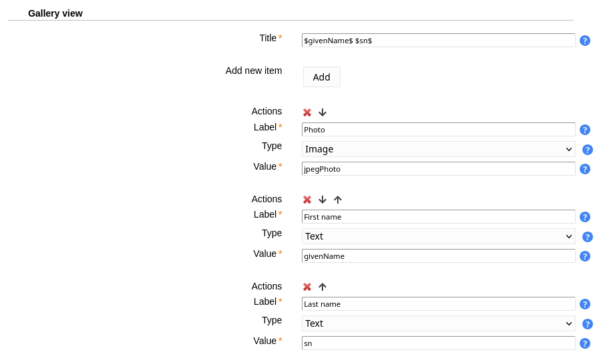The width and height of the screenshot is (613, 364).
Task: Click the Value field containing givenName
Action: [438, 256]
